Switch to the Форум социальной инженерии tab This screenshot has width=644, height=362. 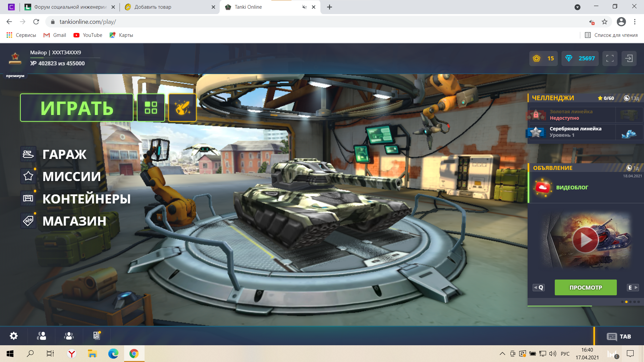70,7
